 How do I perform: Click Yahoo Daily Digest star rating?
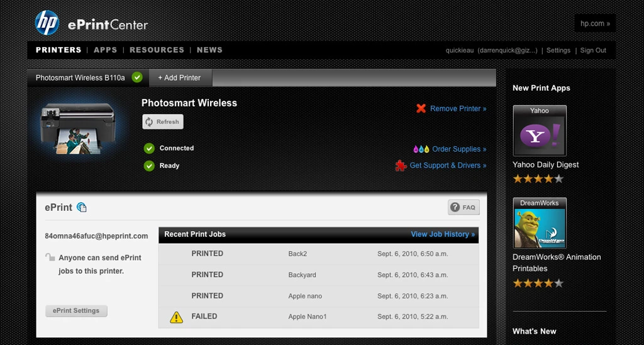tap(538, 179)
